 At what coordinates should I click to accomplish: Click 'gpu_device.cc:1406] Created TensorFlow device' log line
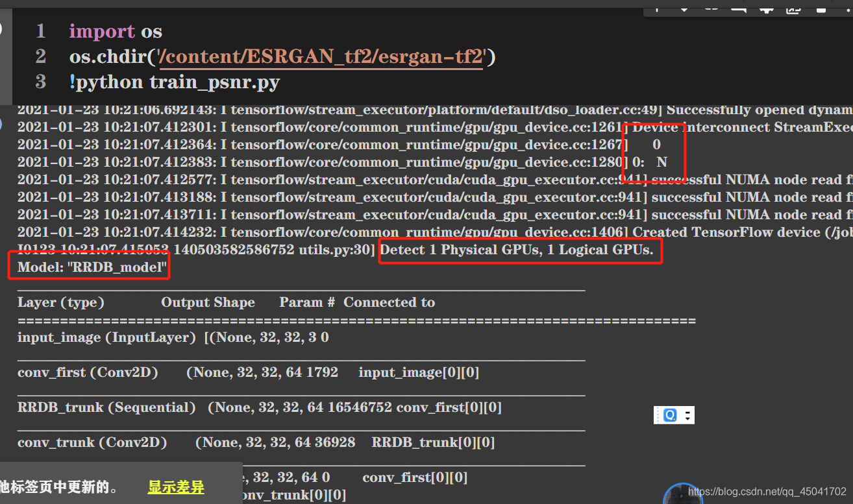tap(435, 232)
